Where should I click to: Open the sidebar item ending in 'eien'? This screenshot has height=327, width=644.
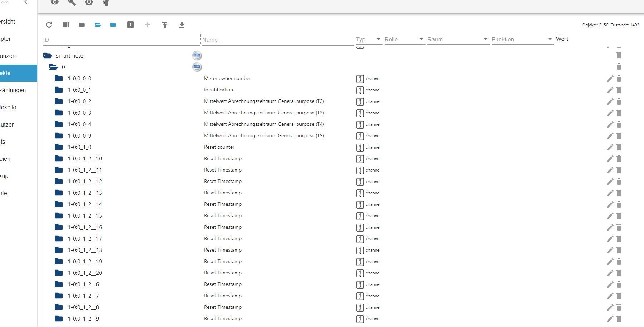point(19,159)
